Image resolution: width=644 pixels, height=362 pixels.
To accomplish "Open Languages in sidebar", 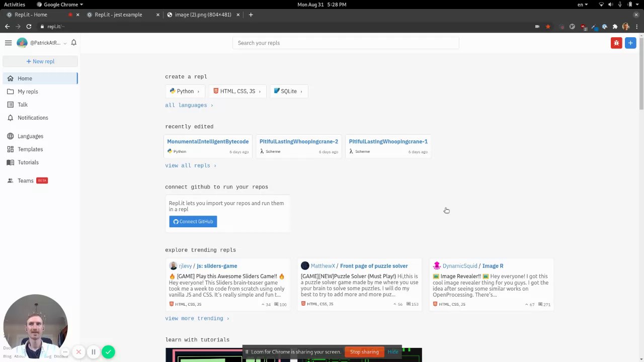I will pyautogui.click(x=40, y=136).
